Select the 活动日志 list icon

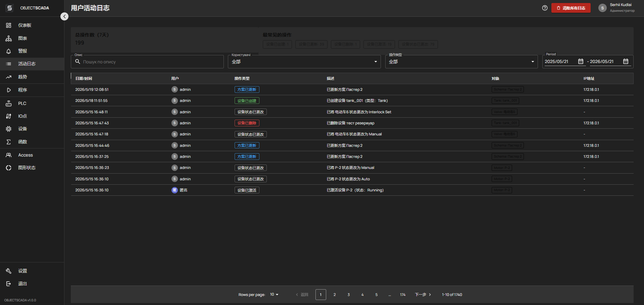tap(9, 64)
